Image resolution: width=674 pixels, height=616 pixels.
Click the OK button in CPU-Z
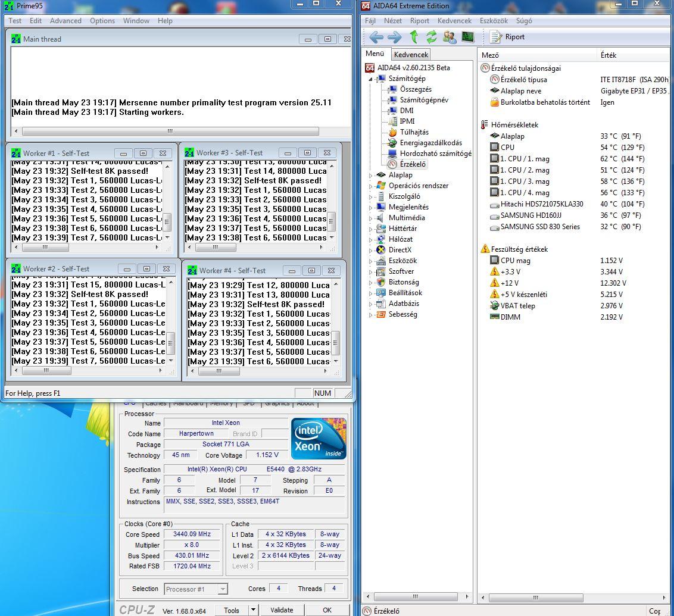coord(327,610)
